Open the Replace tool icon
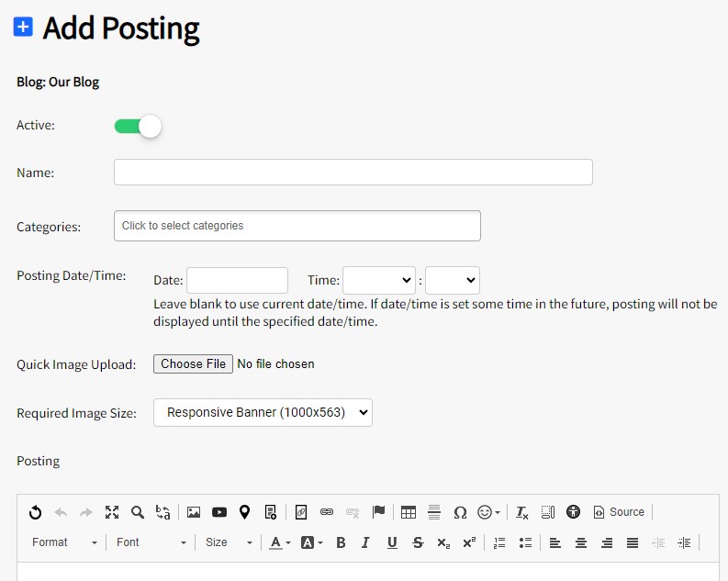The image size is (728, 581). (x=163, y=512)
